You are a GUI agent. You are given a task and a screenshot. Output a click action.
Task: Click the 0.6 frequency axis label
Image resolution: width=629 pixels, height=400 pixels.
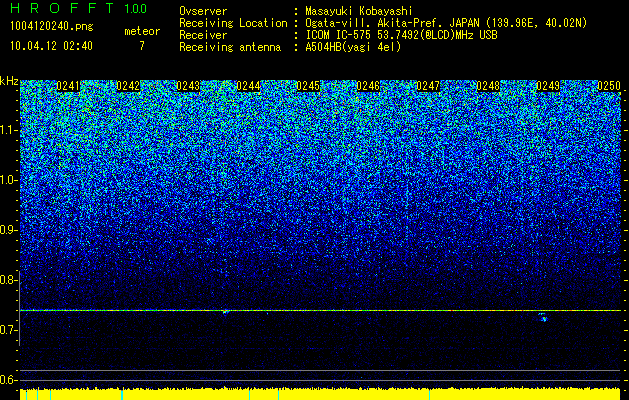click(8, 380)
